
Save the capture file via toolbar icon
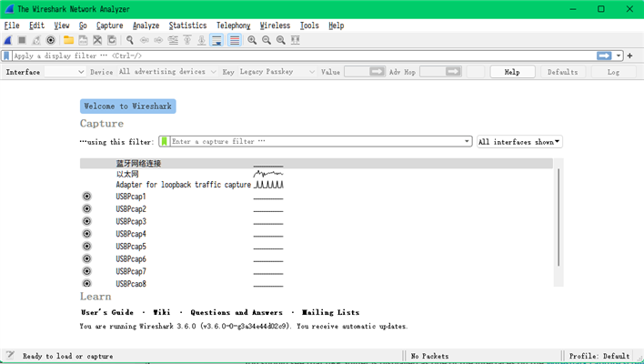coord(83,40)
